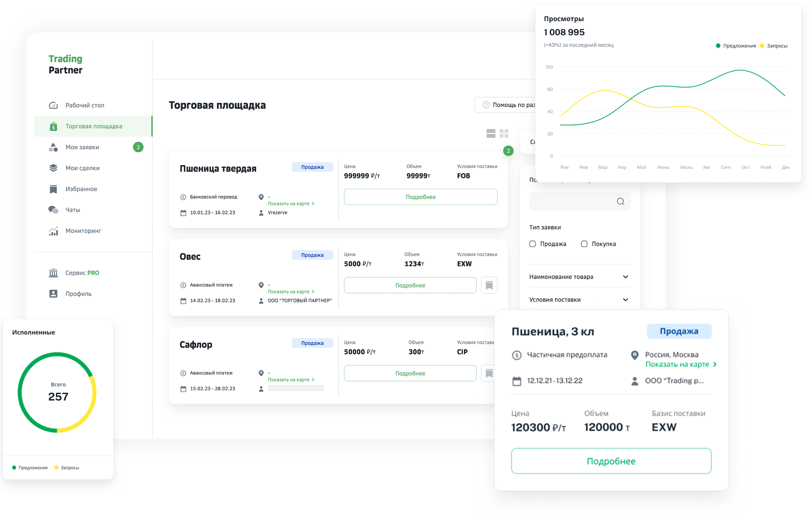Switch to list view layout icon
Image resolution: width=812 pixels, height=517 pixels.
pos(491,133)
